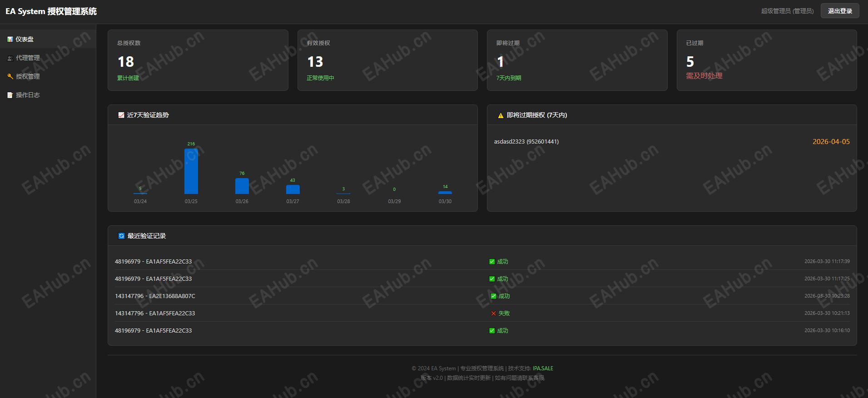Click the timestamp 2026-03-30 10:16:10
The height and width of the screenshot is (398, 868).
click(x=827, y=331)
